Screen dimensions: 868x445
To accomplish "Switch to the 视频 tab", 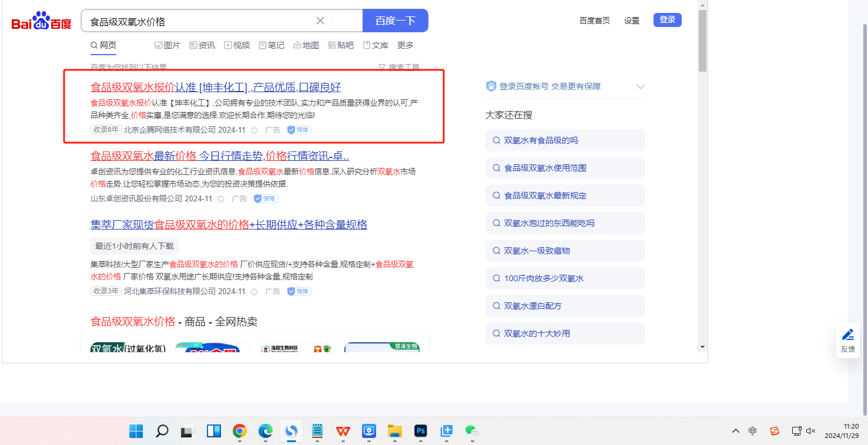I will pos(237,45).
